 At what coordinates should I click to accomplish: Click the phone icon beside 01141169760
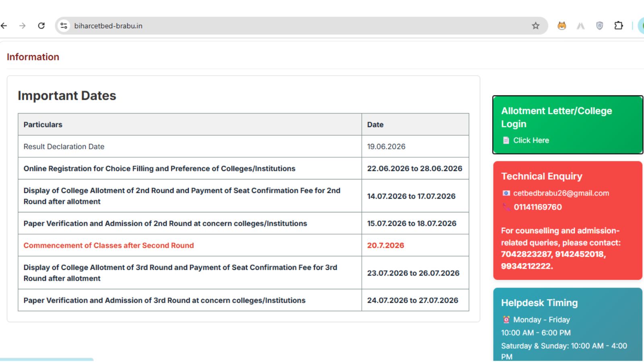click(x=506, y=207)
